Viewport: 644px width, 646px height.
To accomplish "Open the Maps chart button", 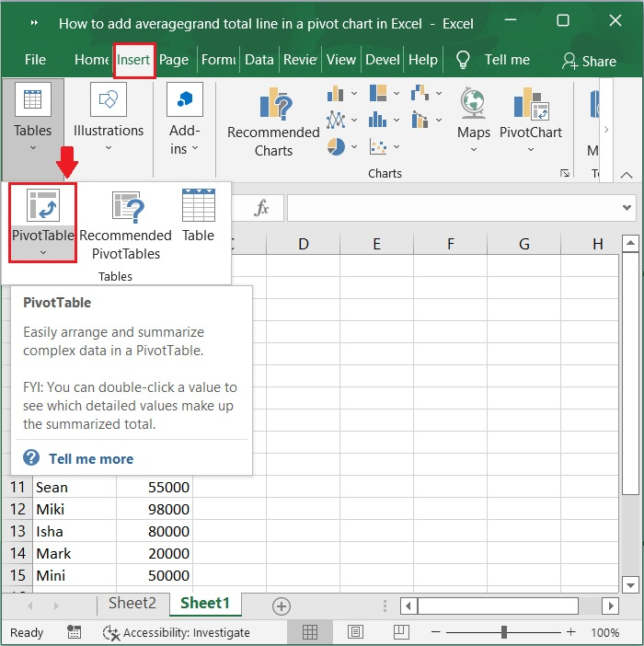I will click(474, 120).
